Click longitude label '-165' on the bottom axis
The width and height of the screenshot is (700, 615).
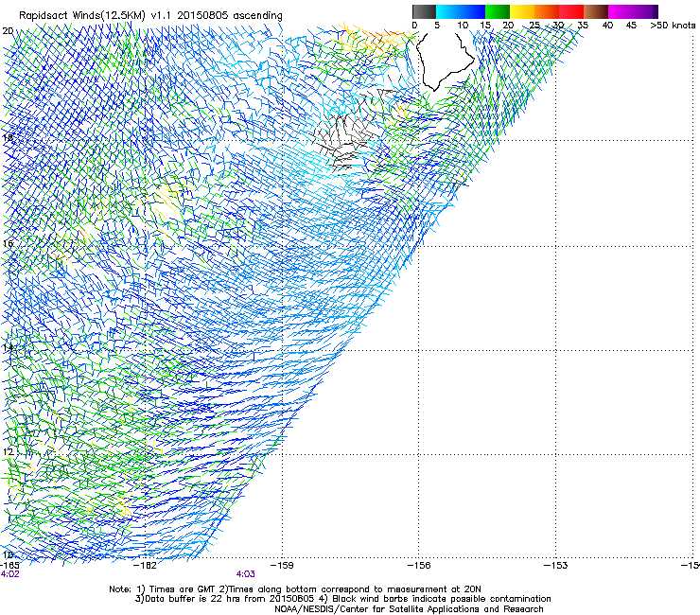(x=9, y=565)
